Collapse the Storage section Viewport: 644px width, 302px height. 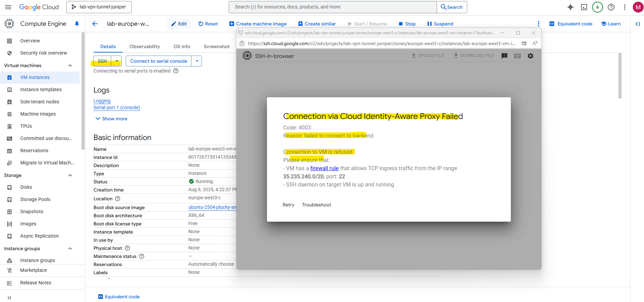tap(70, 175)
